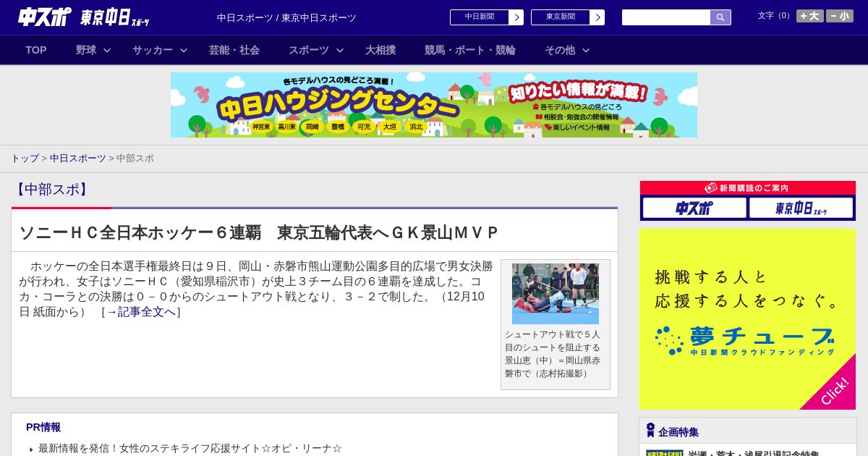Focus the header search input field
Image resolution: width=868 pixels, height=456 pixels.
click(666, 17)
